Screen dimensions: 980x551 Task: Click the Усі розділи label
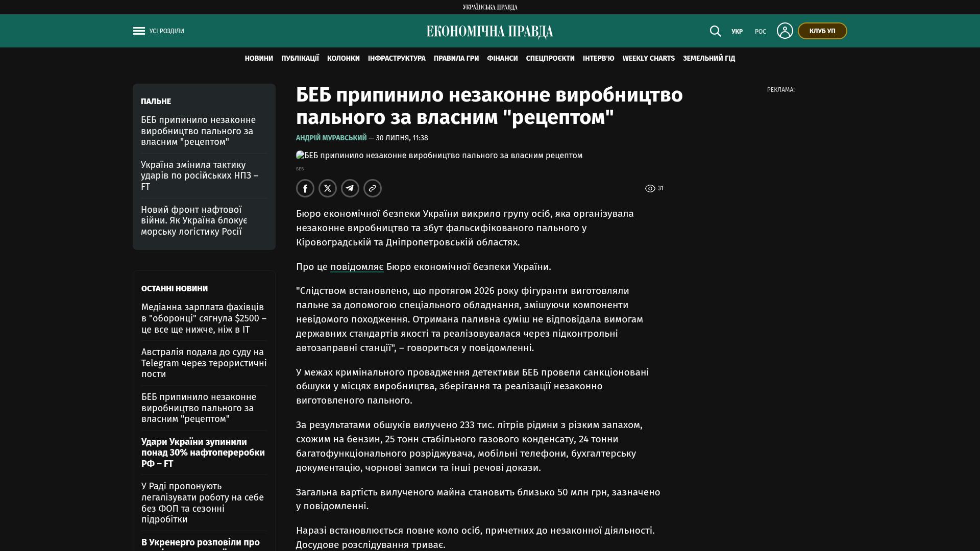point(167,31)
